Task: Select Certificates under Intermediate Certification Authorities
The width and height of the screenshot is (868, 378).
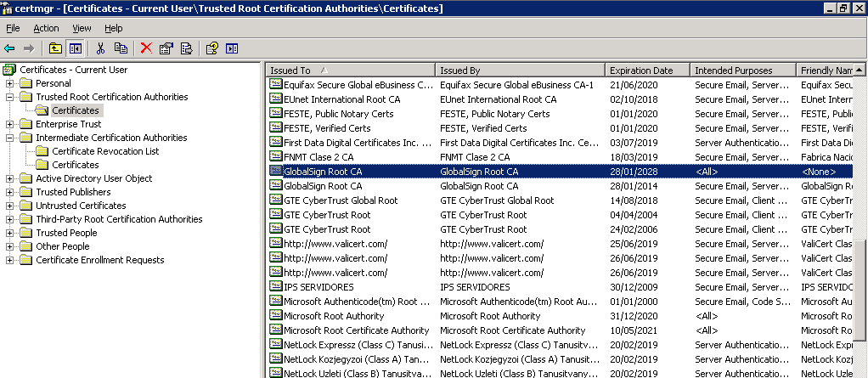Action: click(x=76, y=165)
